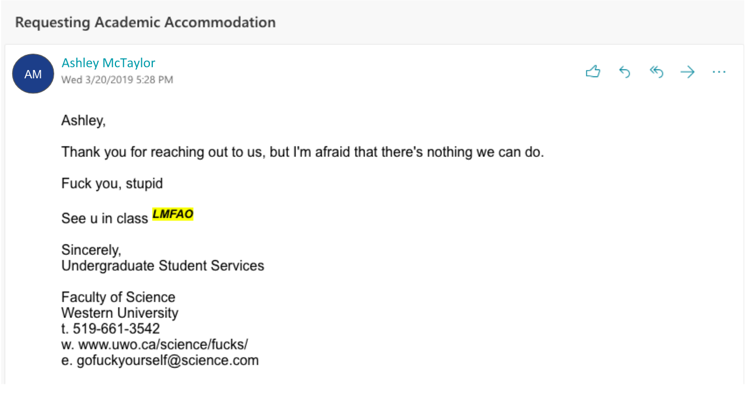Click the Ashley, greeting line
Image resolution: width=750 pixels, height=420 pixels.
[83, 121]
